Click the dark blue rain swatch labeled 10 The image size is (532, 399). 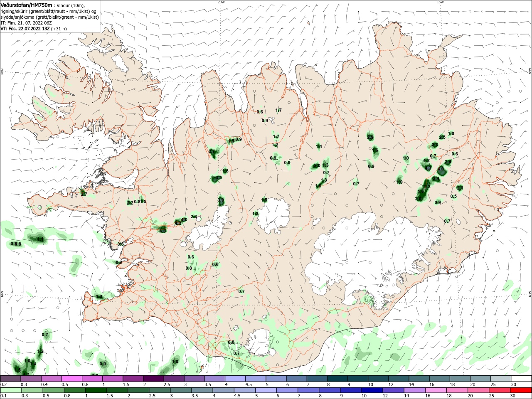pyautogui.click(x=371, y=390)
